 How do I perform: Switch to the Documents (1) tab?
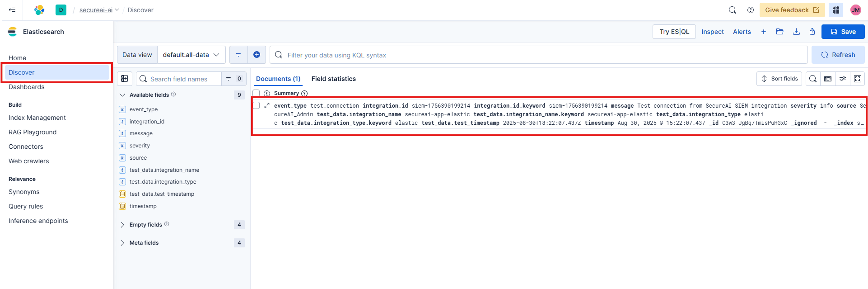pos(278,79)
